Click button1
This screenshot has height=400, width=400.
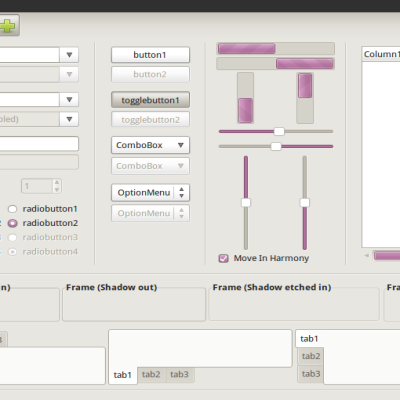[x=150, y=55]
